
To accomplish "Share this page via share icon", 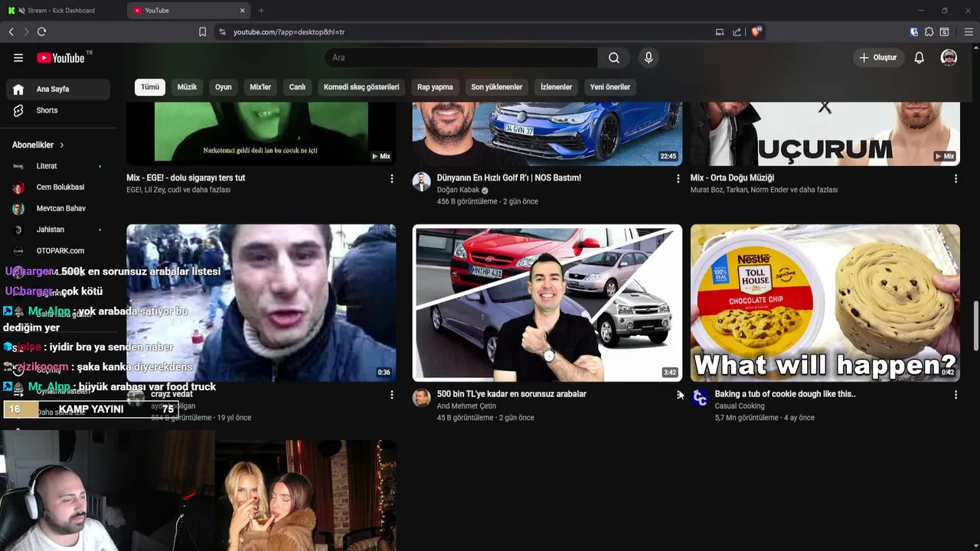I will (737, 32).
